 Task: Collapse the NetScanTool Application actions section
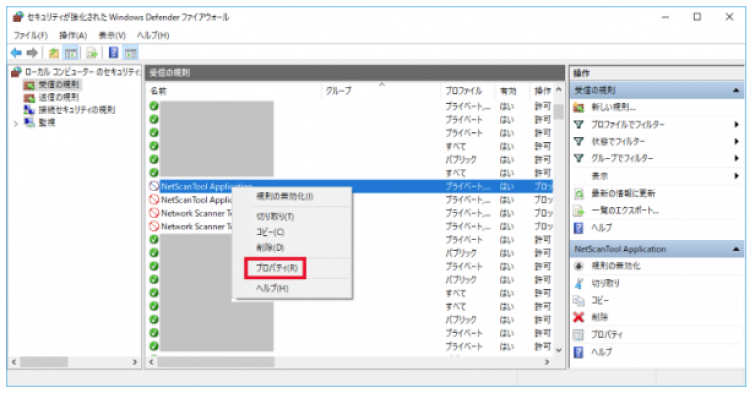coord(736,249)
